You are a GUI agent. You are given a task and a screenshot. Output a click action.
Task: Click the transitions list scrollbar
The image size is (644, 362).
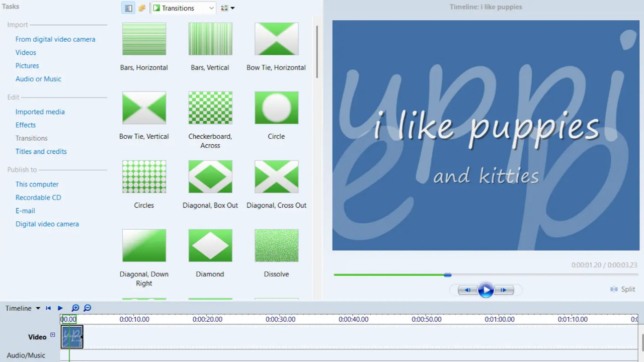tap(317, 52)
